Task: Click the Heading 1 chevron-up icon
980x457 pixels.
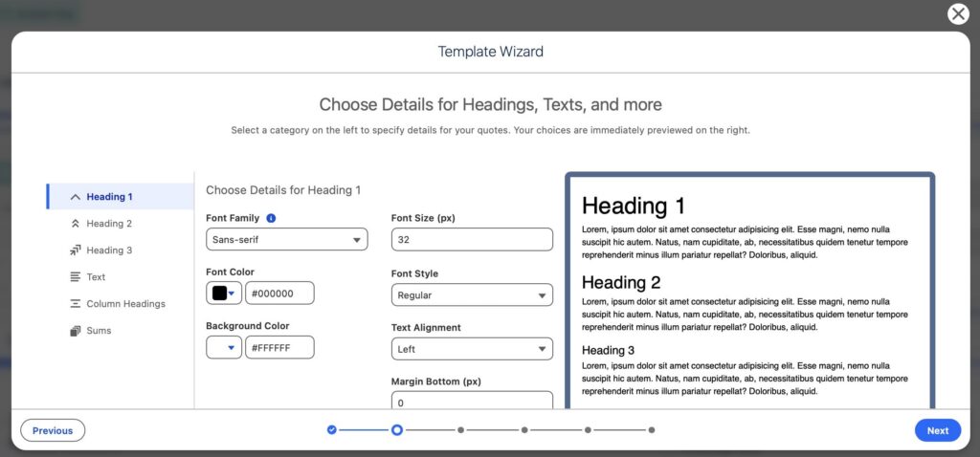Action: (76, 197)
